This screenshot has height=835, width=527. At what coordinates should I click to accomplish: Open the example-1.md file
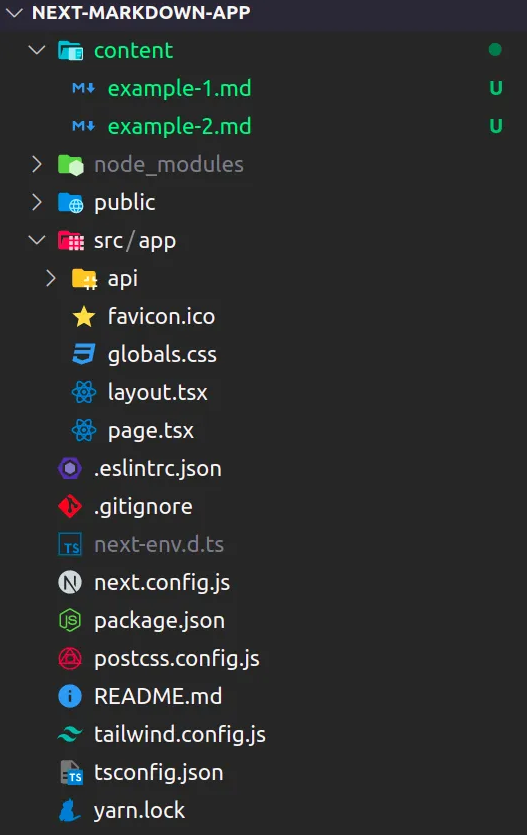[179, 88]
